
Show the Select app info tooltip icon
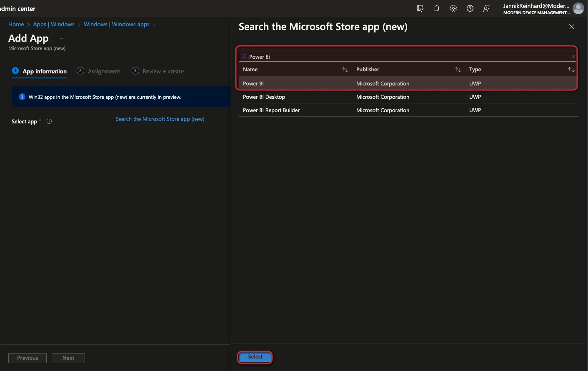point(49,121)
